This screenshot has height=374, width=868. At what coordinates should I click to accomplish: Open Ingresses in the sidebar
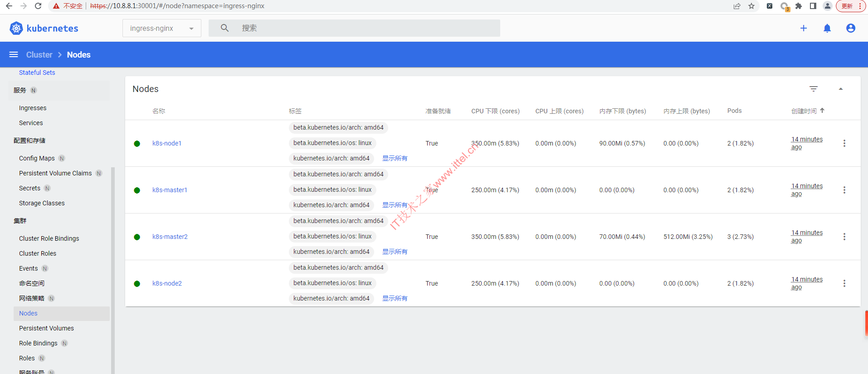pyautogui.click(x=33, y=108)
